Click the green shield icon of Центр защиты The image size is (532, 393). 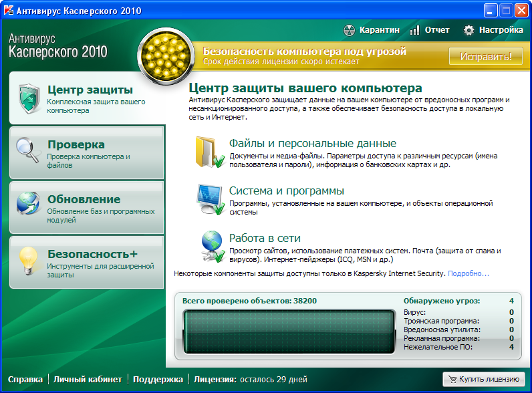pos(29,98)
